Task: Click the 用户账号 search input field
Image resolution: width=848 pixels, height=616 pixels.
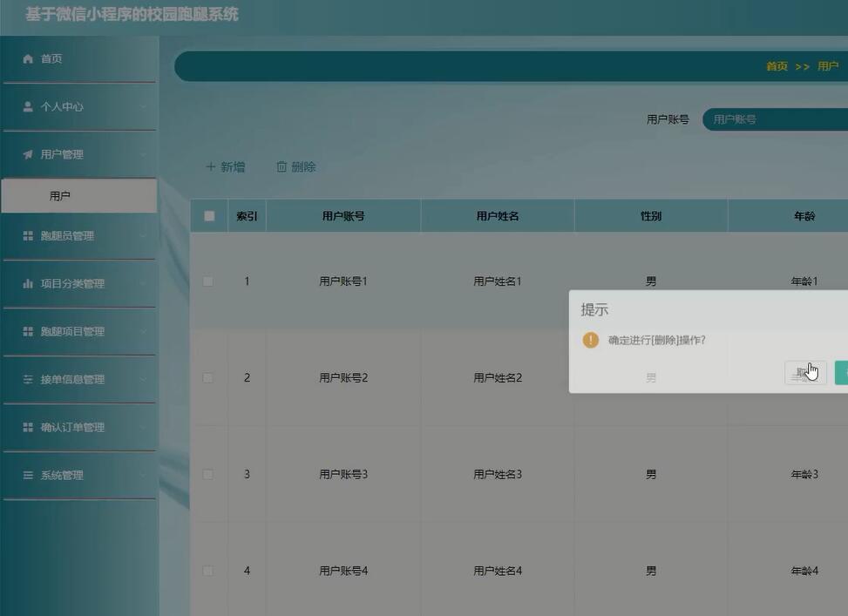Action: (776, 118)
